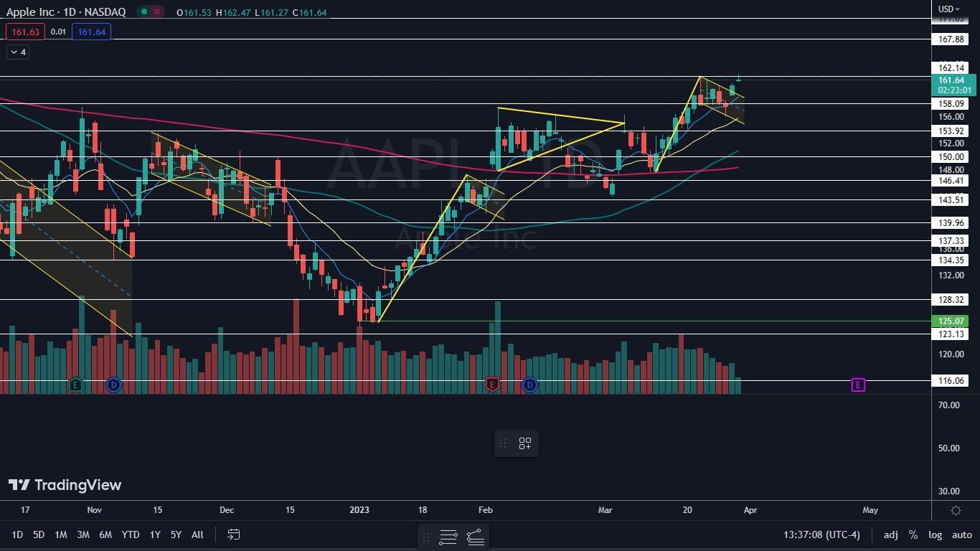
Task: Click the 139.96 price level label
Action: [x=951, y=223]
